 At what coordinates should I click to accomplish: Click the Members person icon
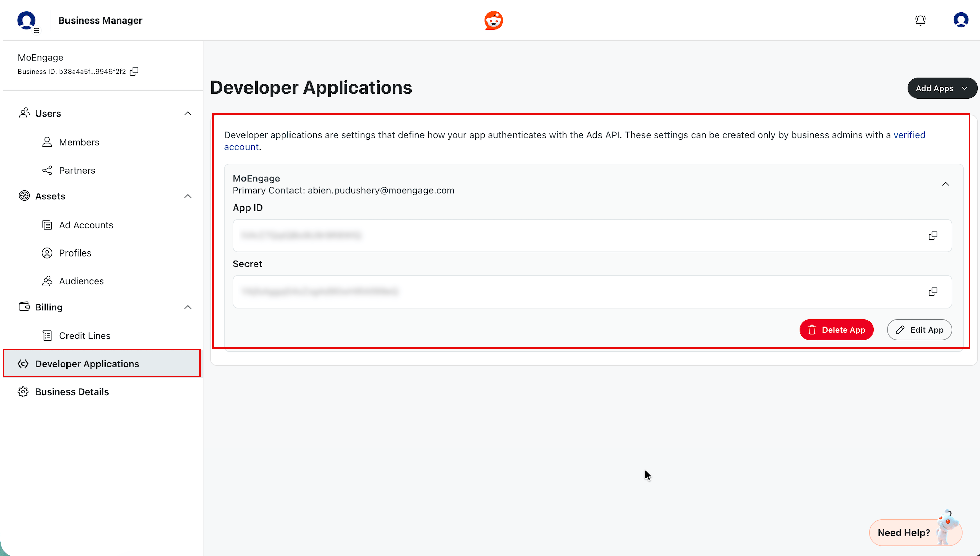[x=47, y=142]
